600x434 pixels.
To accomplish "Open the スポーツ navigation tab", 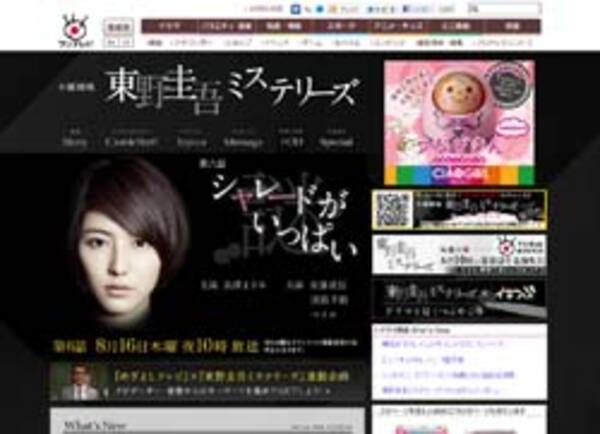I will coord(342,26).
